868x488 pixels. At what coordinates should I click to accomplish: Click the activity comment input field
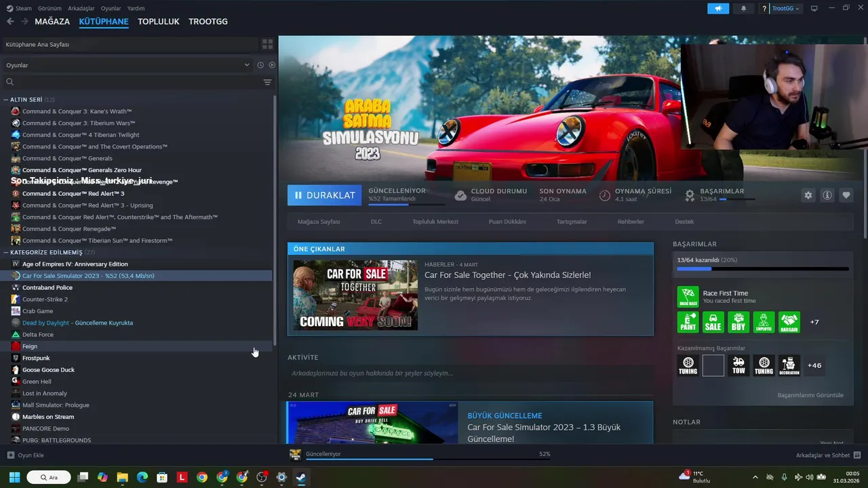pos(471,373)
